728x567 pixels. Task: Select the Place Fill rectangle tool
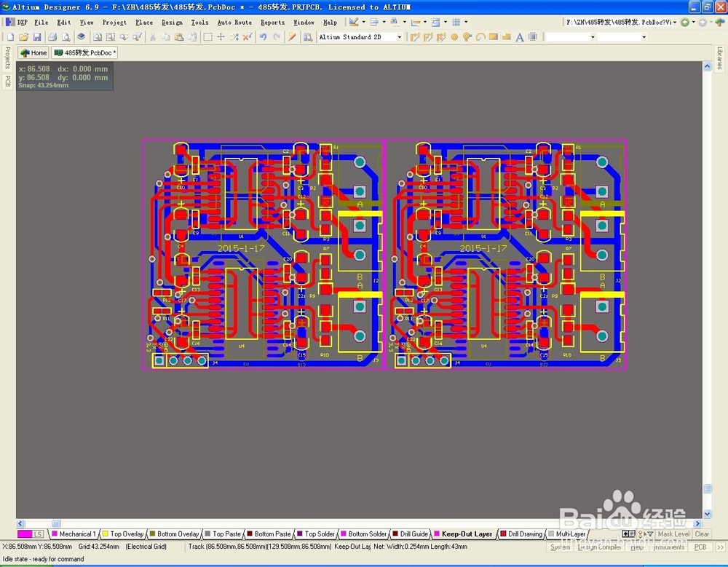coord(494,36)
